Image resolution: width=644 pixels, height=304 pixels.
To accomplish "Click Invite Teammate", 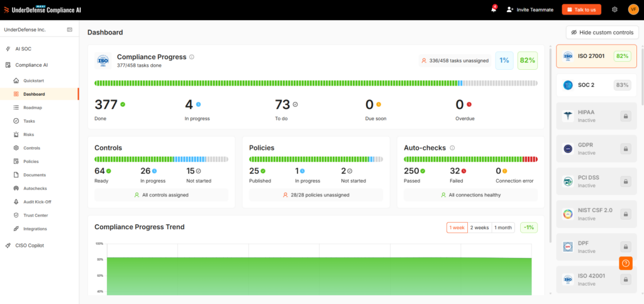I will click(530, 9).
